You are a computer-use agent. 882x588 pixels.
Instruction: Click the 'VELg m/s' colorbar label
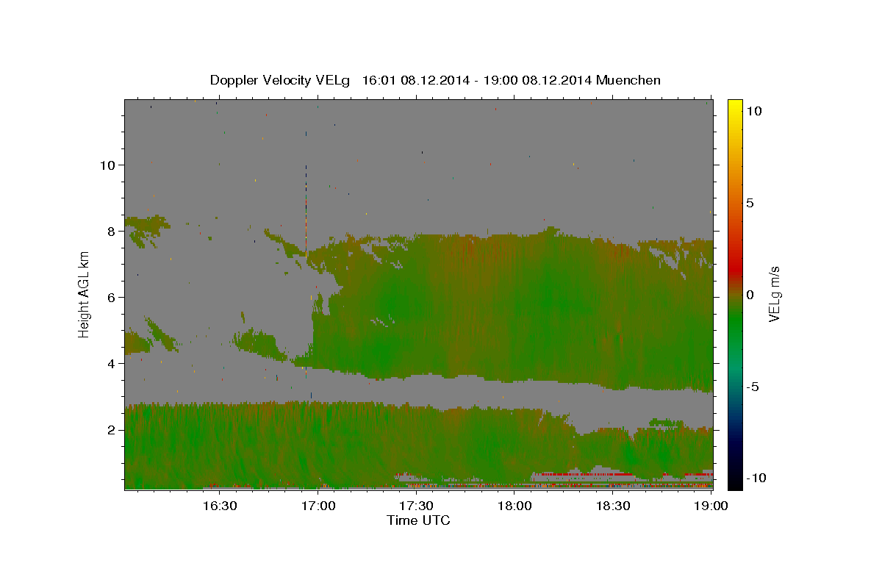774,295
